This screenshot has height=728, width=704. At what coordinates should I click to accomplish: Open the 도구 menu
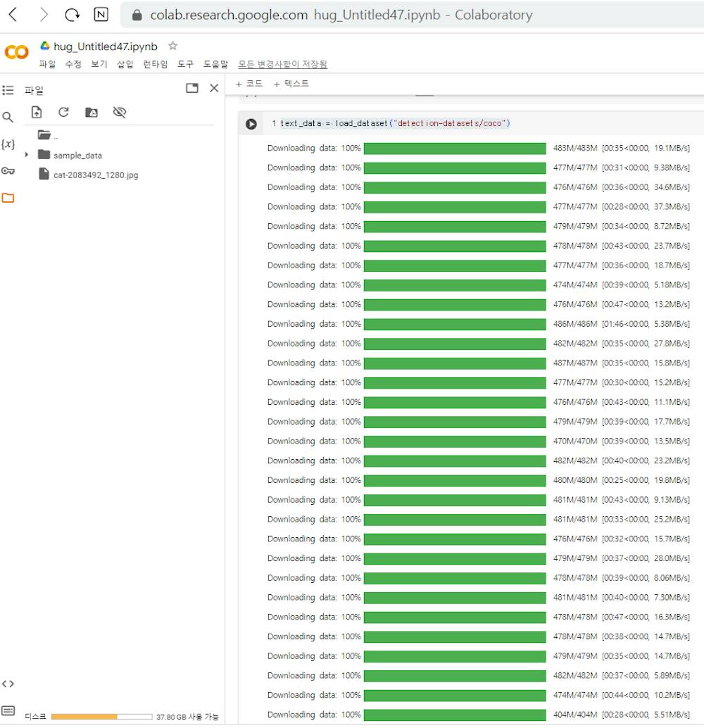(x=184, y=63)
